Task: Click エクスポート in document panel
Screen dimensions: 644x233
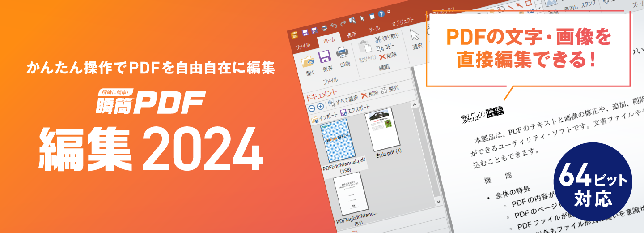Action: pyautogui.click(x=355, y=110)
